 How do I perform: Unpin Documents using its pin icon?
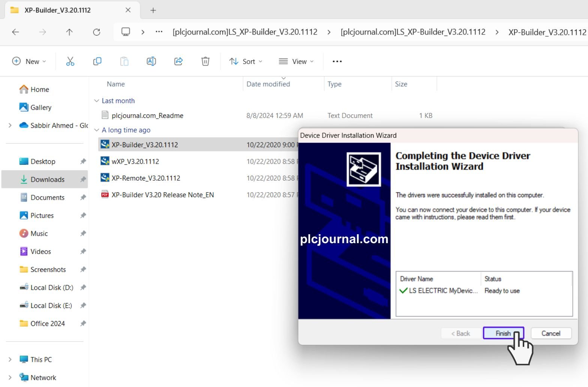(83, 197)
